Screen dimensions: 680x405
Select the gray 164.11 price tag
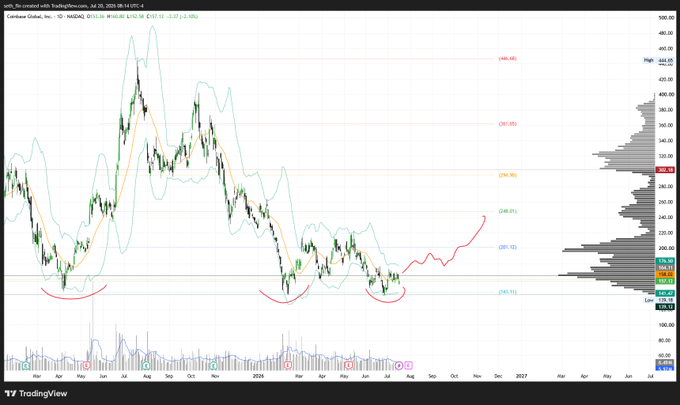[x=665, y=268]
